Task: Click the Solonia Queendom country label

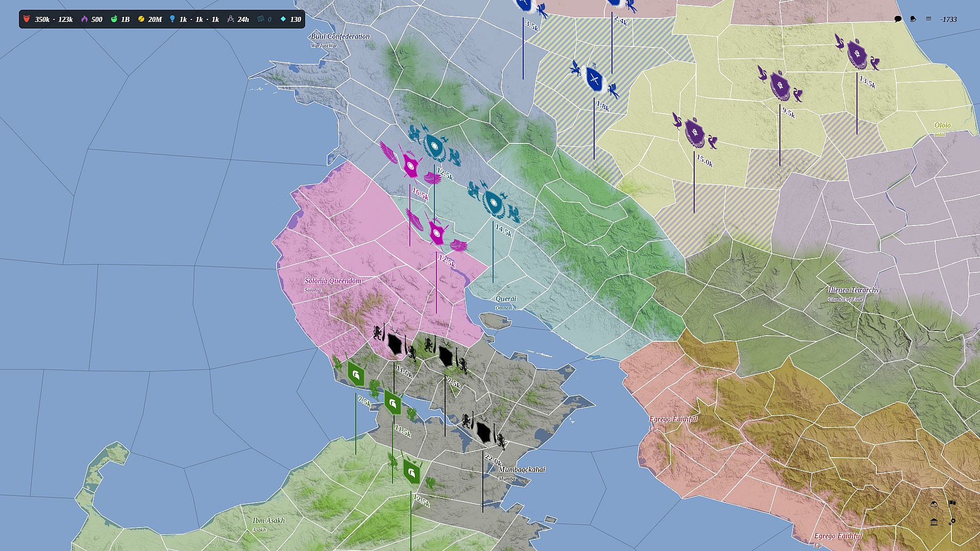Action: [332, 281]
